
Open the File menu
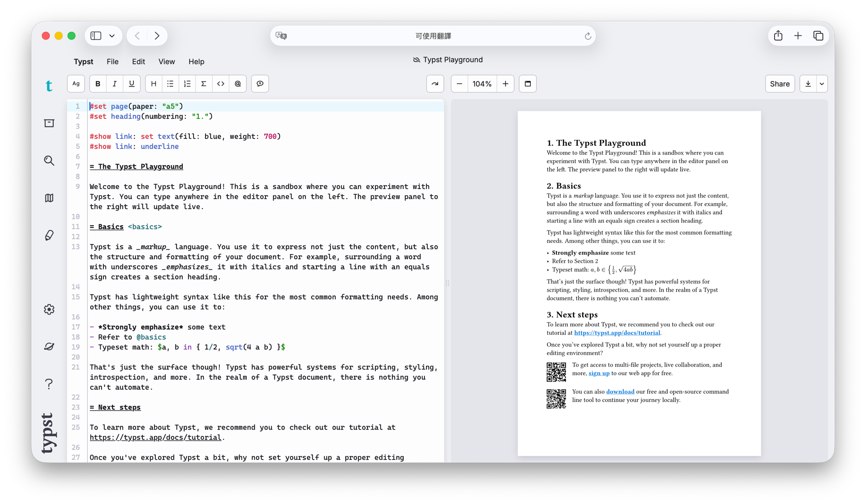pos(113,61)
